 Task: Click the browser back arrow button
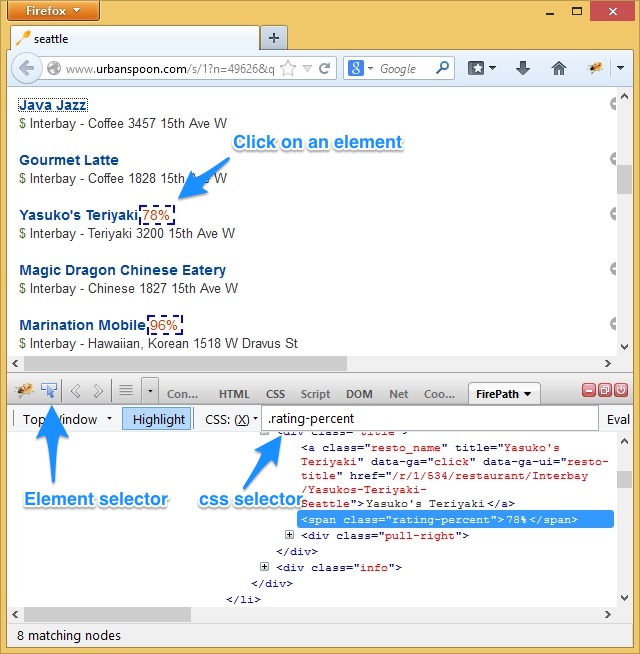(27, 68)
